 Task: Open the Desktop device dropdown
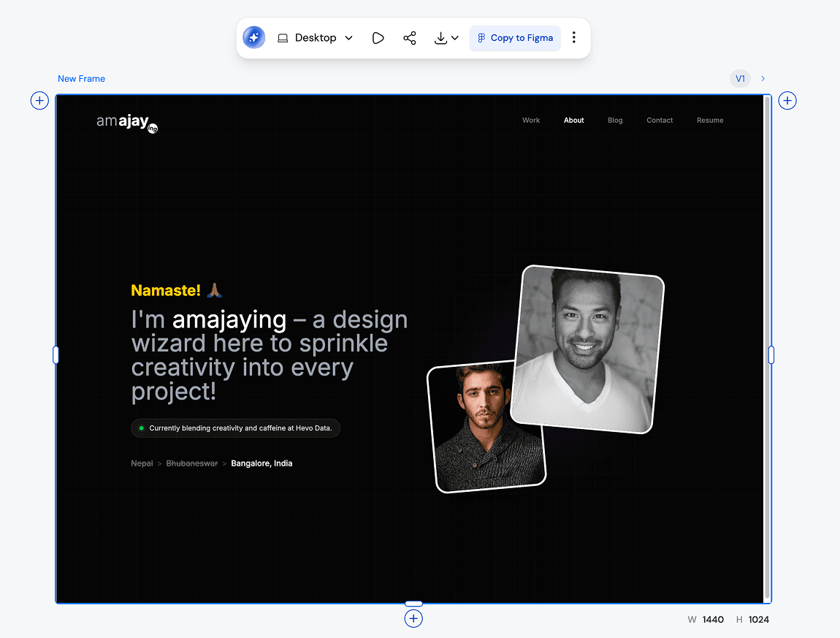[x=315, y=38]
